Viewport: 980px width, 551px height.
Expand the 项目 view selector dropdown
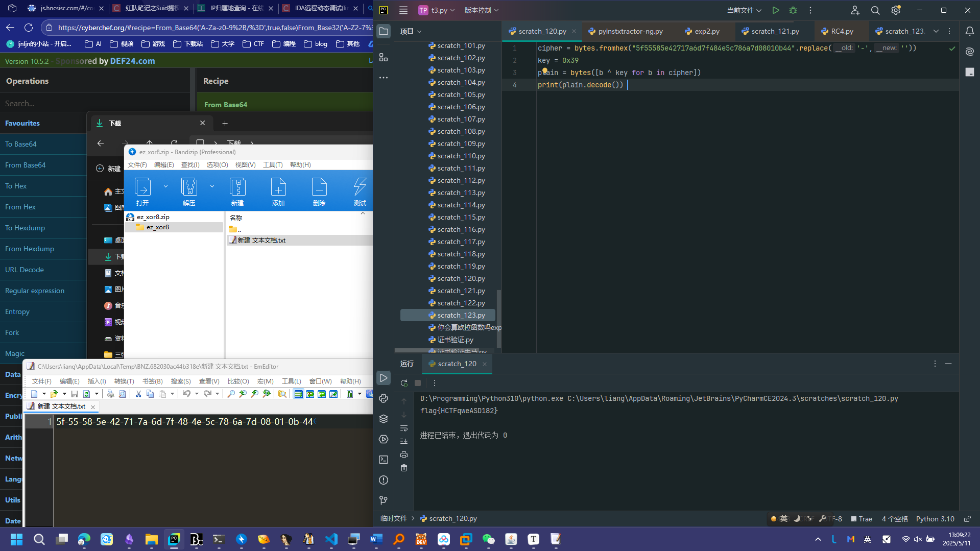click(x=411, y=31)
